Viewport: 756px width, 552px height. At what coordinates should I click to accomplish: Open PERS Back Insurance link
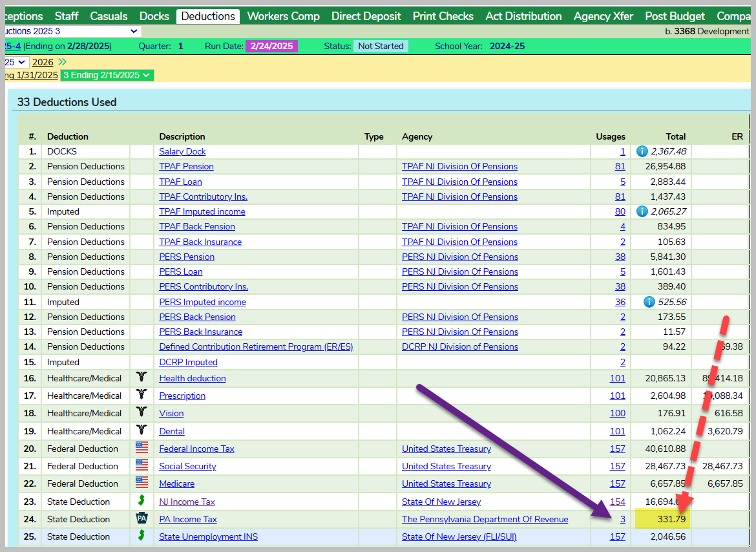click(x=200, y=332)
